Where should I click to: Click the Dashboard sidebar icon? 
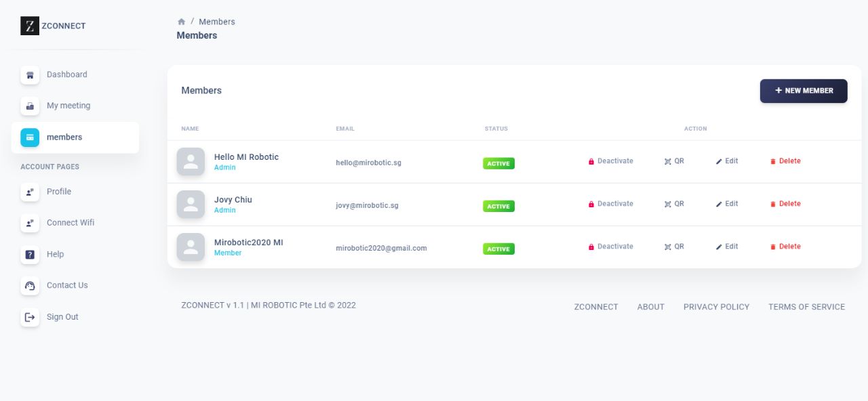tap(30, 75)
